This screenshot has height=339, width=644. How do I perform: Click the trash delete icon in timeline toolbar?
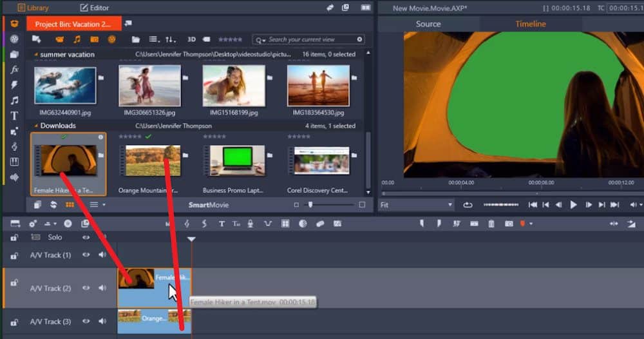click(491, 224)
